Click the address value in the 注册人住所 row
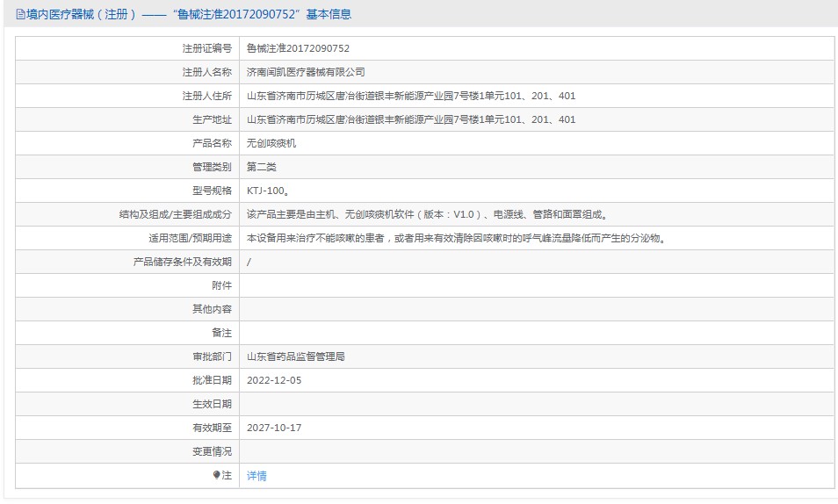The width and height of the screenshot is (838, 504). [x=411, y=97]
